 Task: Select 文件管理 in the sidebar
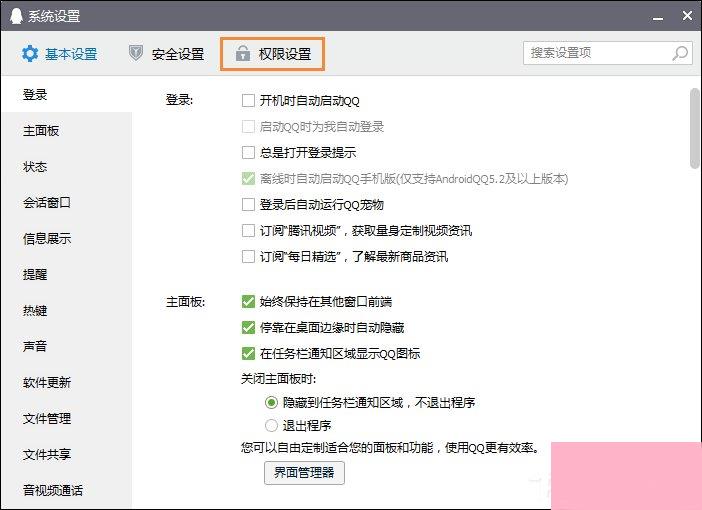[x=67, y=418]
